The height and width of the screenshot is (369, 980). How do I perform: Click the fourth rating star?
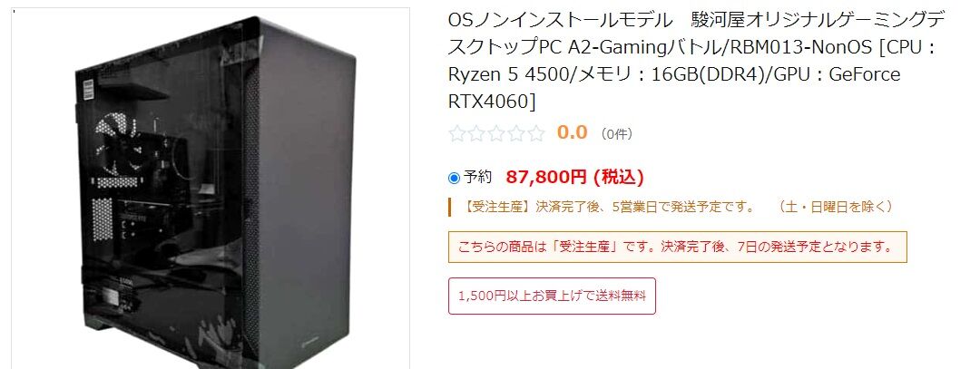[516, 133]
